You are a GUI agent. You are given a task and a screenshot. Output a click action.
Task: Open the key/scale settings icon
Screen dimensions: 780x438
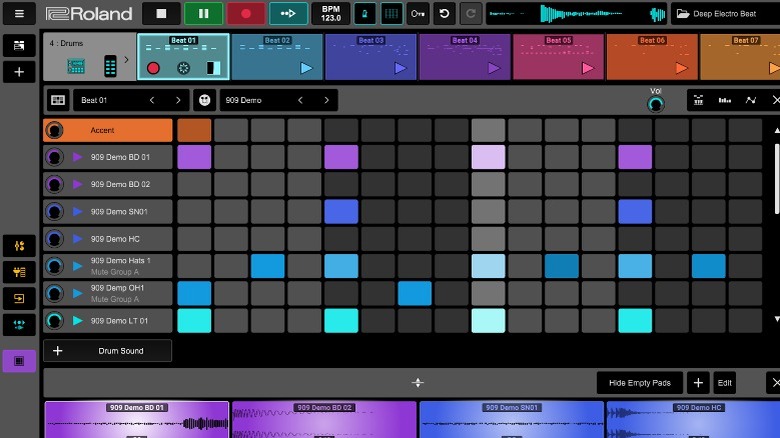(417, 14)
